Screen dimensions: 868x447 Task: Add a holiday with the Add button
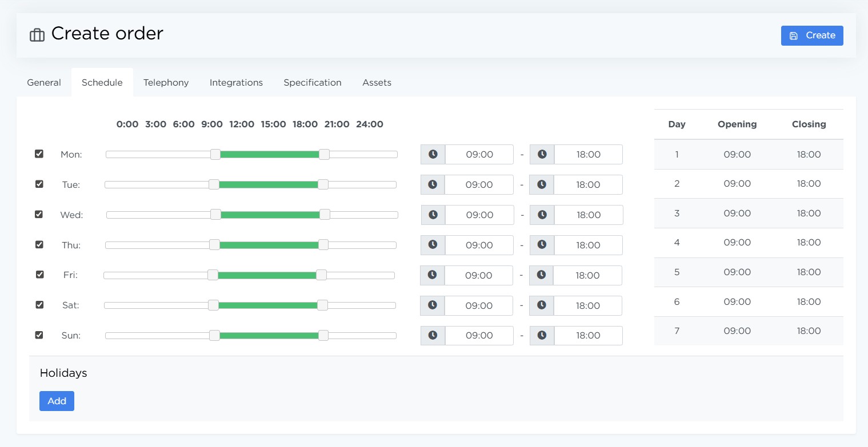(x=57, y=401)
